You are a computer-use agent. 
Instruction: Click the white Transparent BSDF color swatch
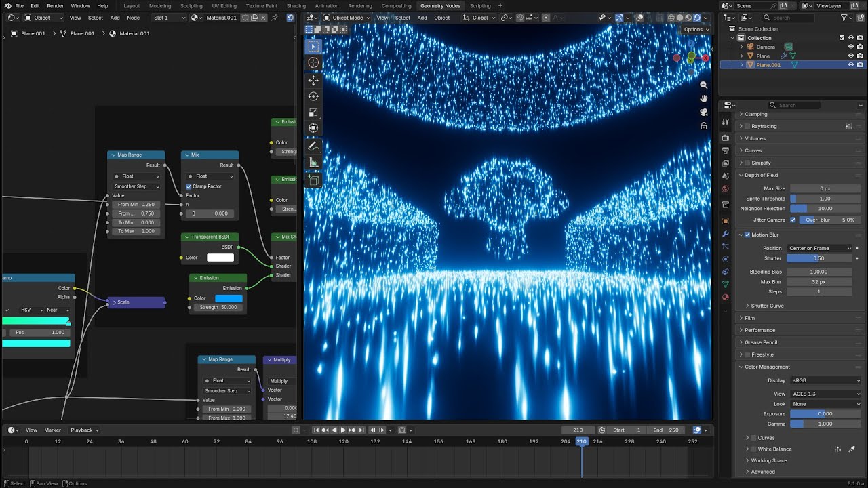(220, 258)
